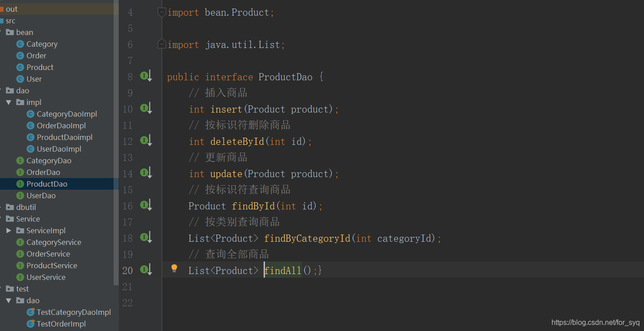Click the interface icon beside UserDao
Screen dimensions: 644x331
(x=20, y=196)
